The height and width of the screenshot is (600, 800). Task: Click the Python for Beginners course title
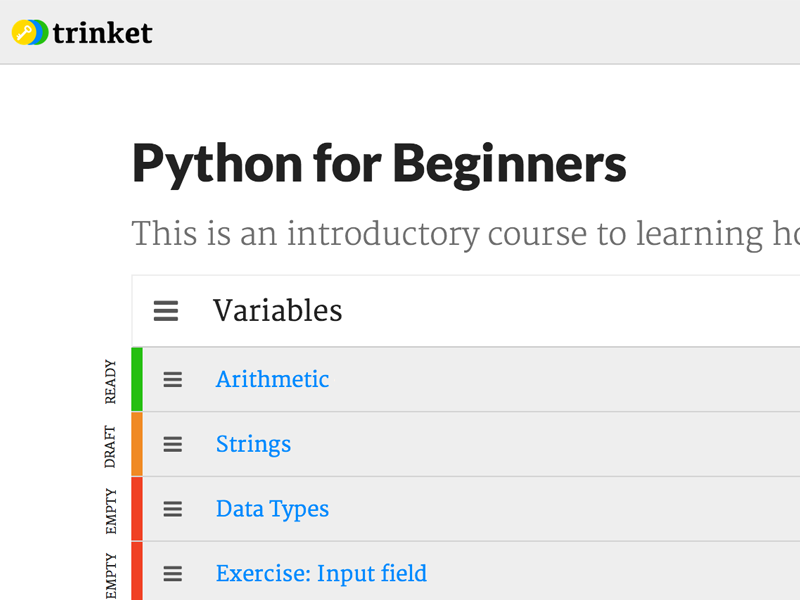pyautogui.click(x=378, y=163)
